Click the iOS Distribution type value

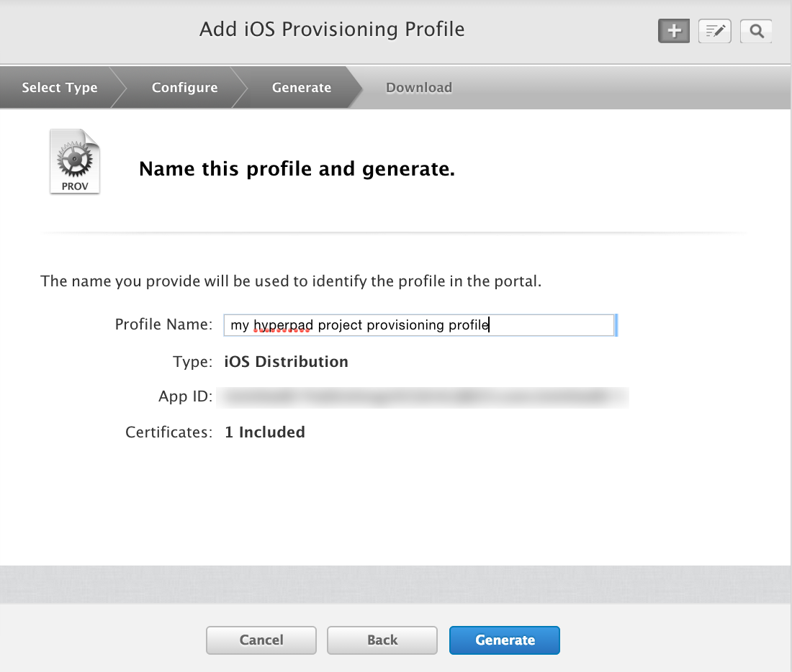[286, 362]
